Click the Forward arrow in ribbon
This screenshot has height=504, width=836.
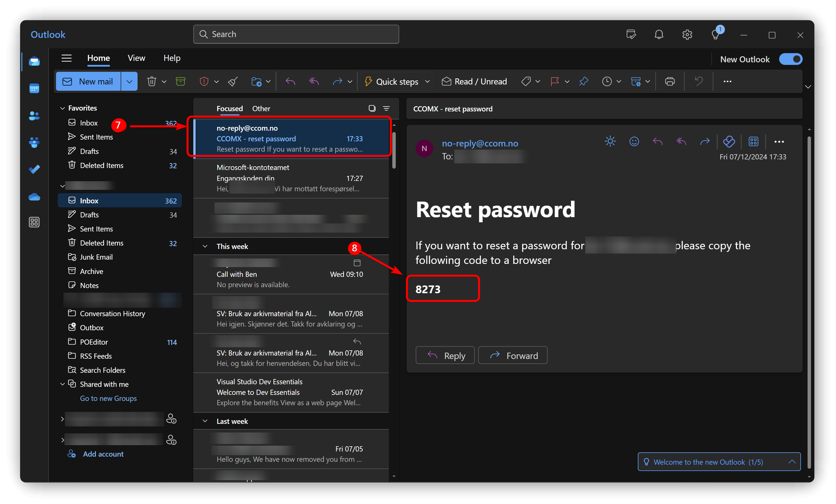coord(337,81)
